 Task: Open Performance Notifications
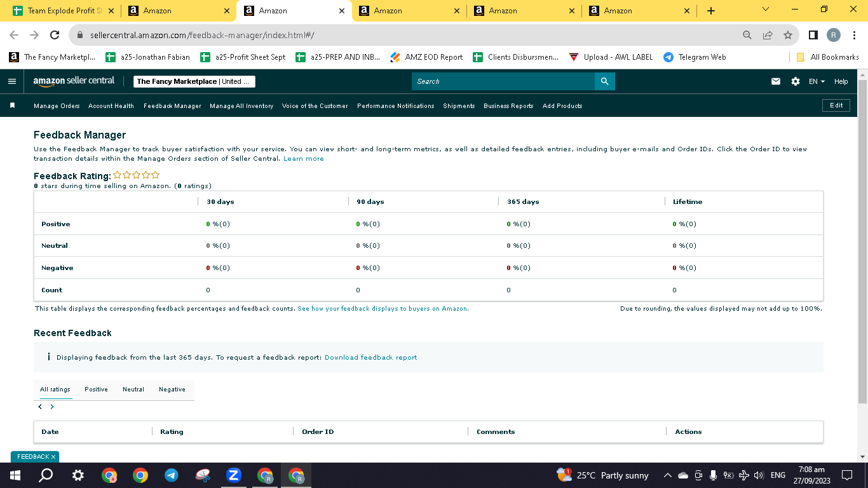tap(396, 106)
